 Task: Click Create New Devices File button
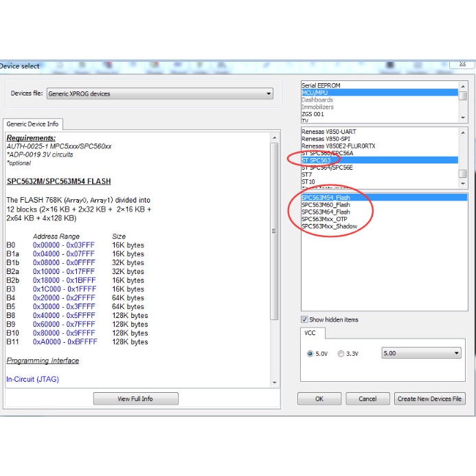tap(430, 398)
